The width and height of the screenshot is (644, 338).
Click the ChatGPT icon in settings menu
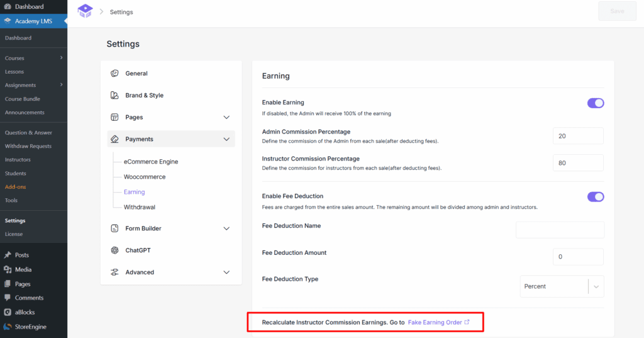pyautogui.click(x=114, y=251)
